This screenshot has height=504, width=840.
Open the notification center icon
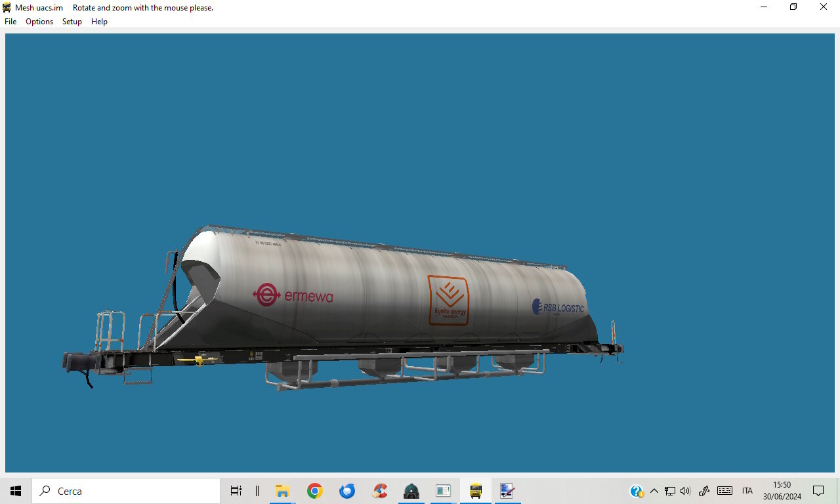click(818, 491)
